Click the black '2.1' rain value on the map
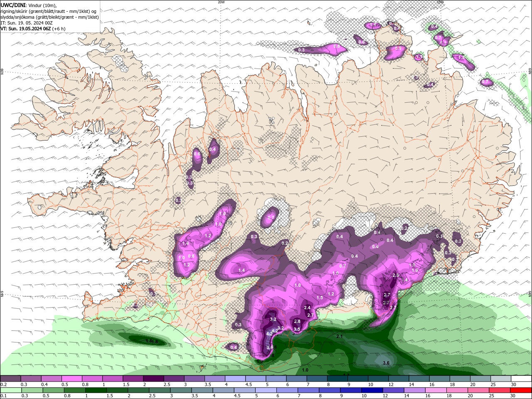Viewport: 532px width, 399px height. pos(339,336)
